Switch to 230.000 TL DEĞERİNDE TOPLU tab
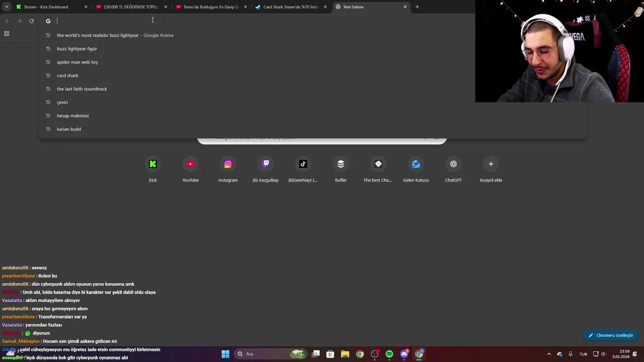The height and width of the screenshot is (362, 644). (131, 7)
